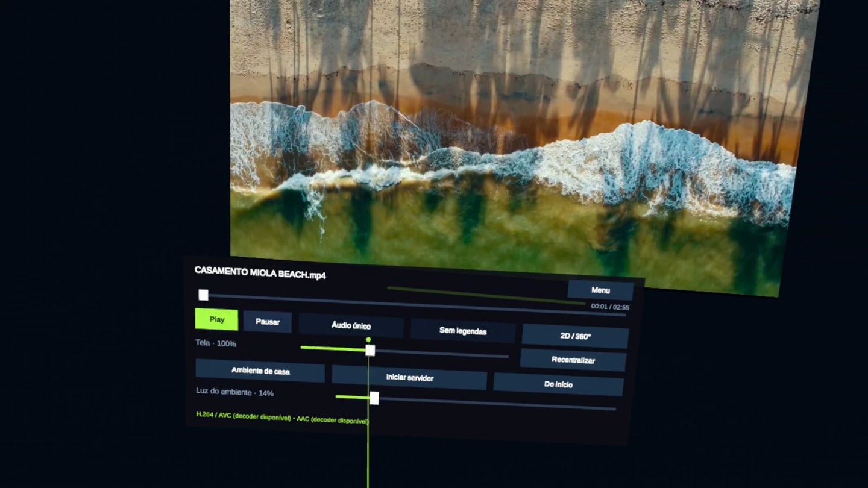Choose the Ambiente de casa environment button
The width and height of the screenshot is (868, 488).
tap(260, 371)
